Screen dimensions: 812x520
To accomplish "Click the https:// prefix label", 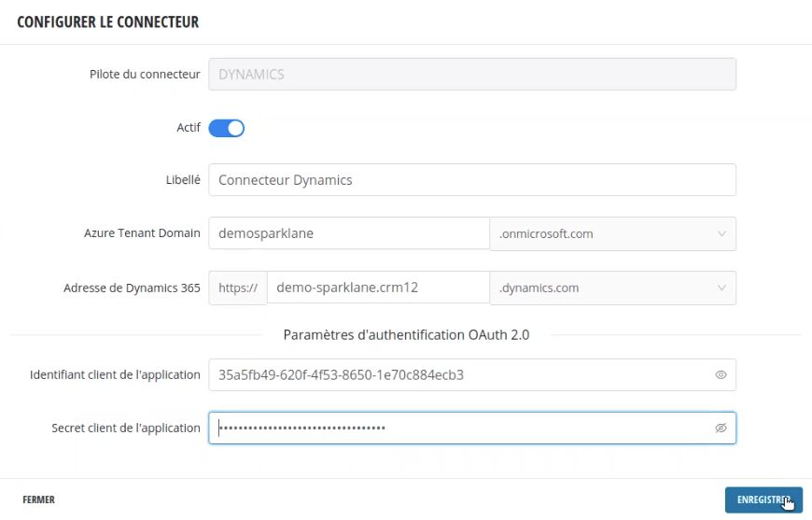I will pyautogui.click(x=238, y=288).
